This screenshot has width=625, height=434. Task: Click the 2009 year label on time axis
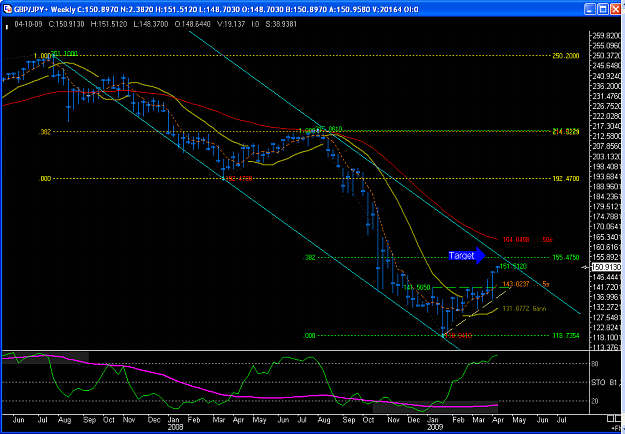434,426
